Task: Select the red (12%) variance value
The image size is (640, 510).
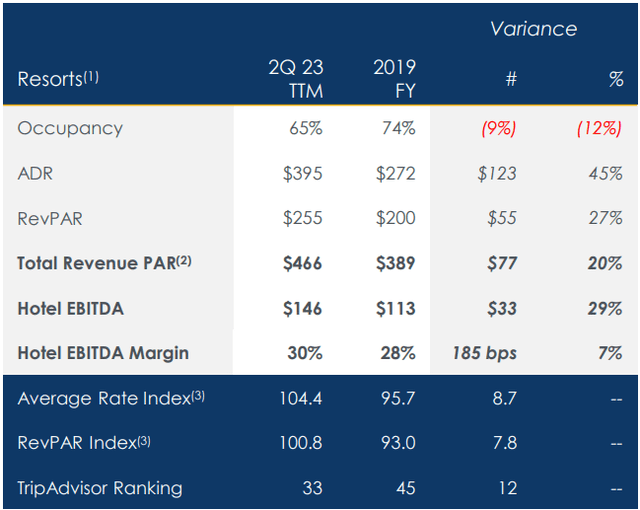Action: 600,128
